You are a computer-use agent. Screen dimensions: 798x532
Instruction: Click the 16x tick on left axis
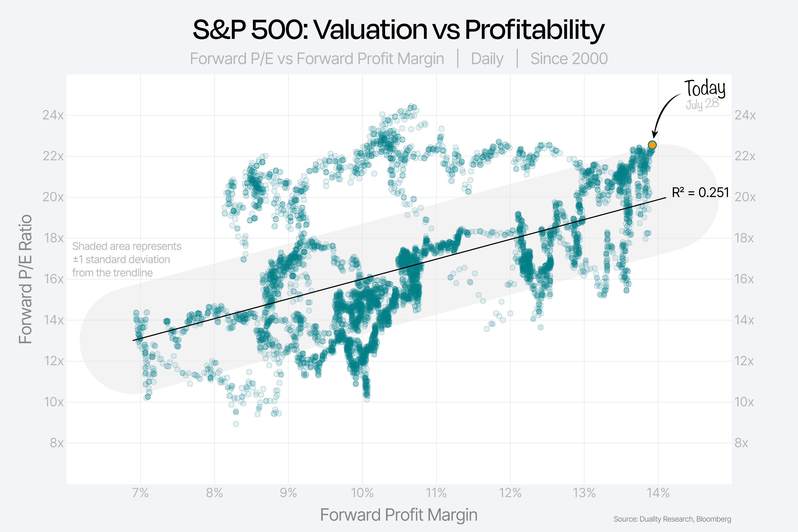click(53, 279)
